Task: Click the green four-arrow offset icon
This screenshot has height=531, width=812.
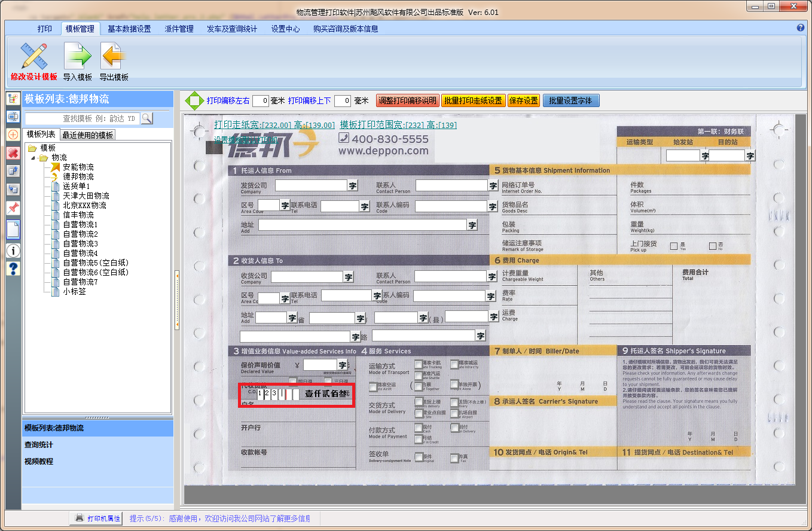Action: click(x=194, y=101)
